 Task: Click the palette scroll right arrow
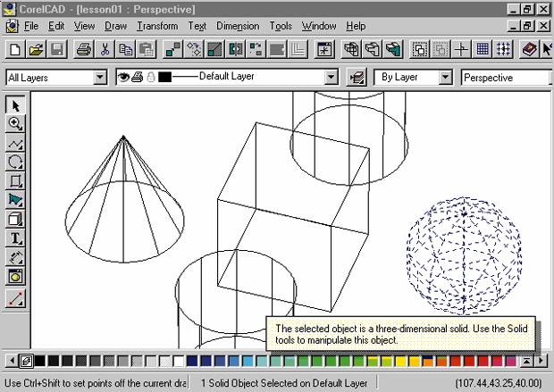tap(541, 361)
